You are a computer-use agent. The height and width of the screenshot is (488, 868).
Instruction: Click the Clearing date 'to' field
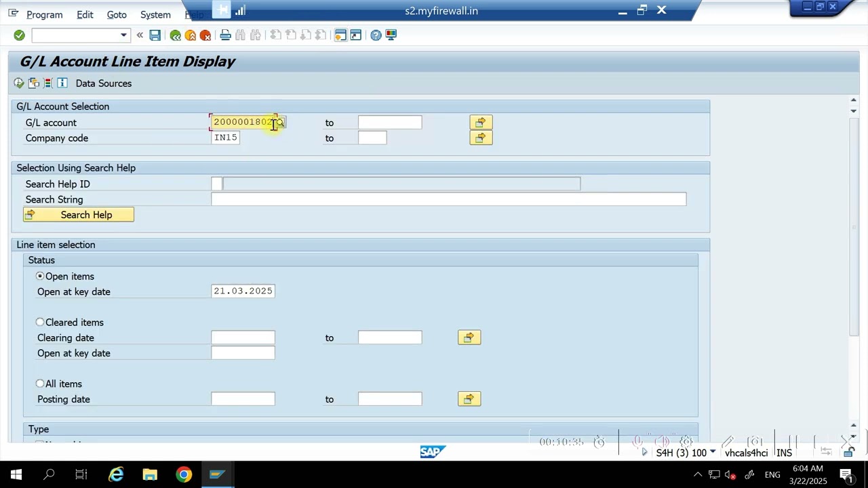click(390, 338)
